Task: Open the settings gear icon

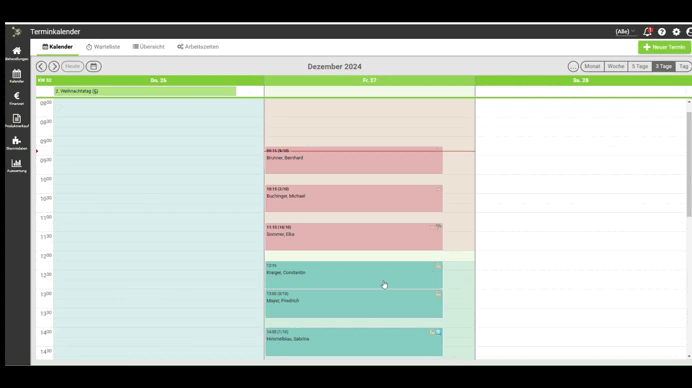Action: pos(676,32)
